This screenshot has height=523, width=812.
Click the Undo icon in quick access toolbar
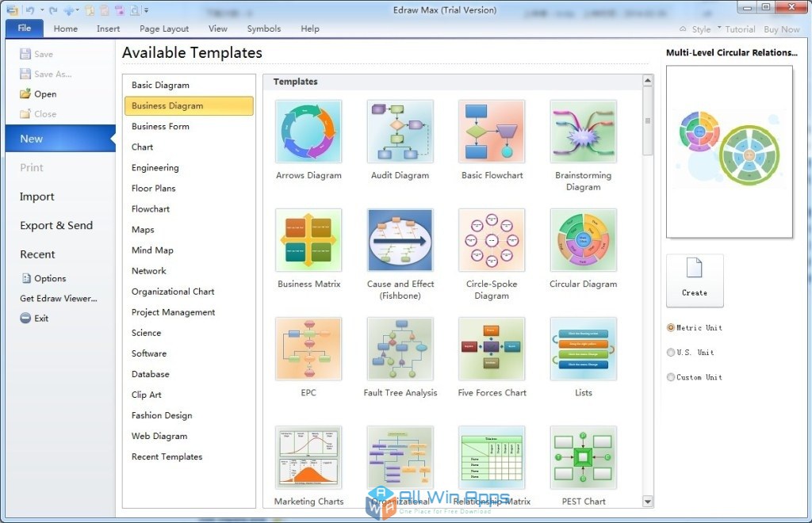(x=30, y=10)
